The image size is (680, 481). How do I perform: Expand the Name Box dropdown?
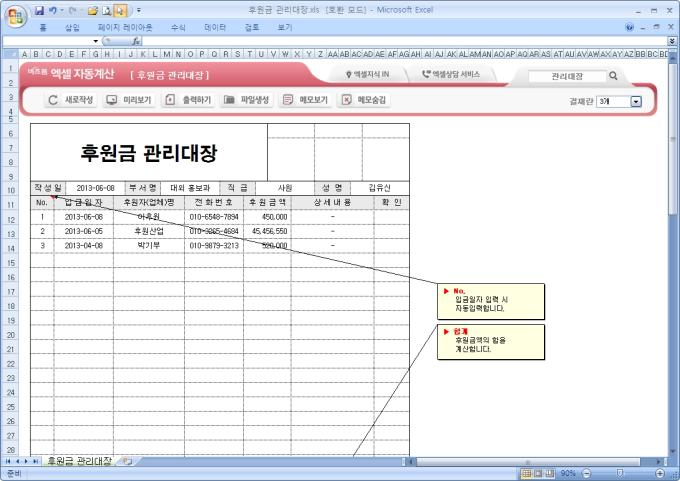tap(95, 41)
